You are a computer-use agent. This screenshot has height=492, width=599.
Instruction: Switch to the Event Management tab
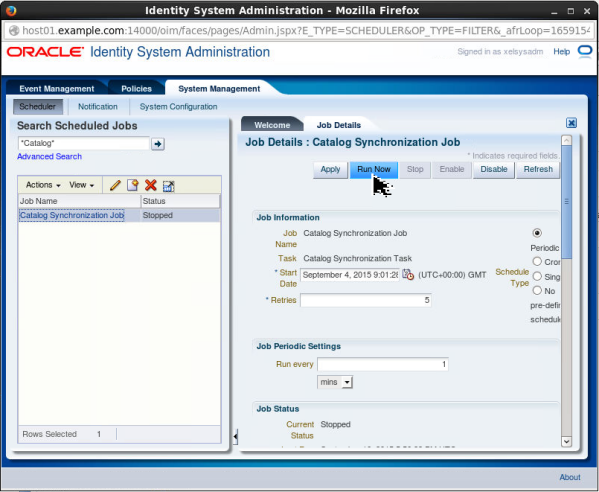[57, 89]
